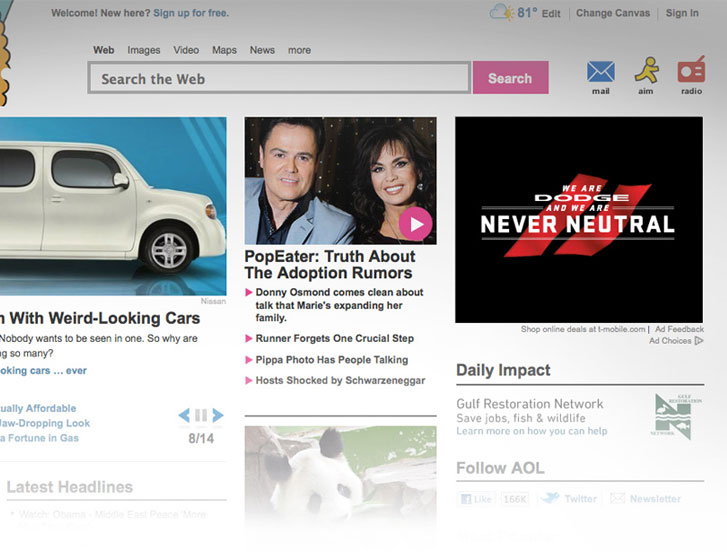Image resolution: width=727 pixels, height=552 pixels.
Task: Go to previous slide in carousel
Action: [x=184, y=415]
